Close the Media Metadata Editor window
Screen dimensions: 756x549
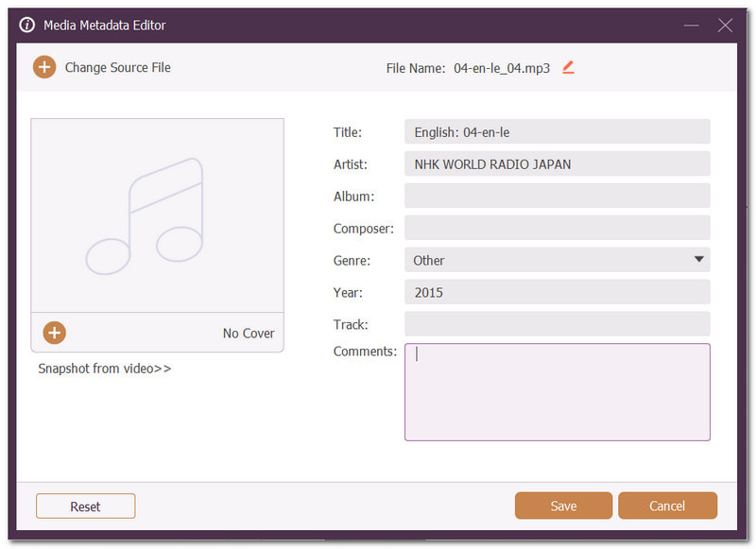(725, 26)
